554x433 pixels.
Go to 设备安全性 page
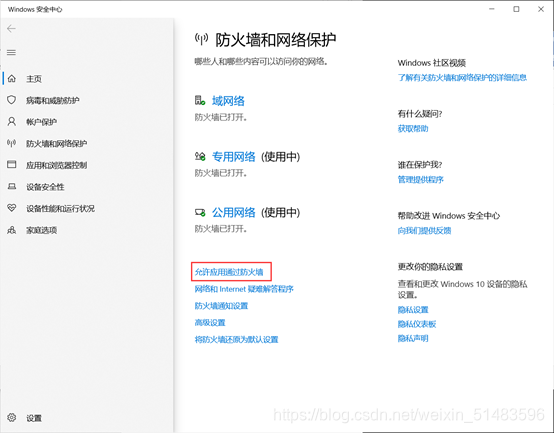(45, 187)
